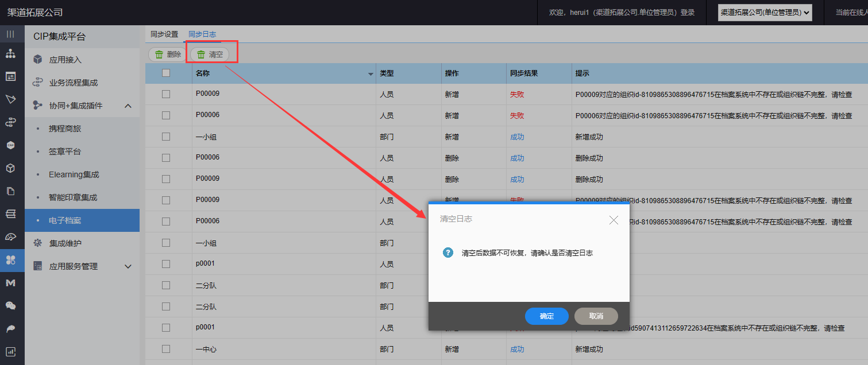Open the 名称 column sort dropdown arrow
Viewport: 868px width, 365px height.
[x=371, y=74]
